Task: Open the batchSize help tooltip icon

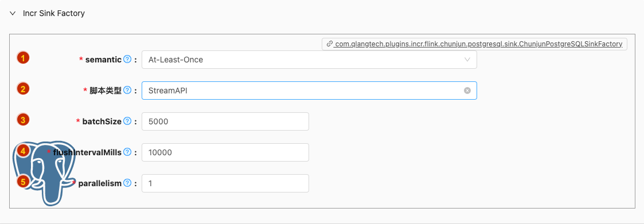Action: point(127,121)
